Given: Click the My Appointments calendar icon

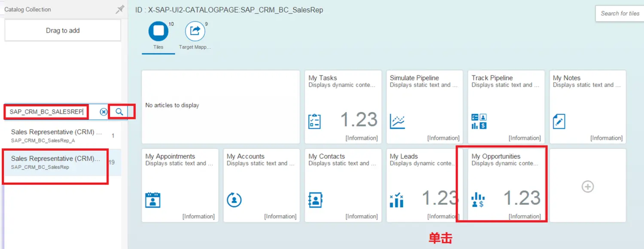Looking at the screenshot, I should pyautogui.click(x=152, y=200).
